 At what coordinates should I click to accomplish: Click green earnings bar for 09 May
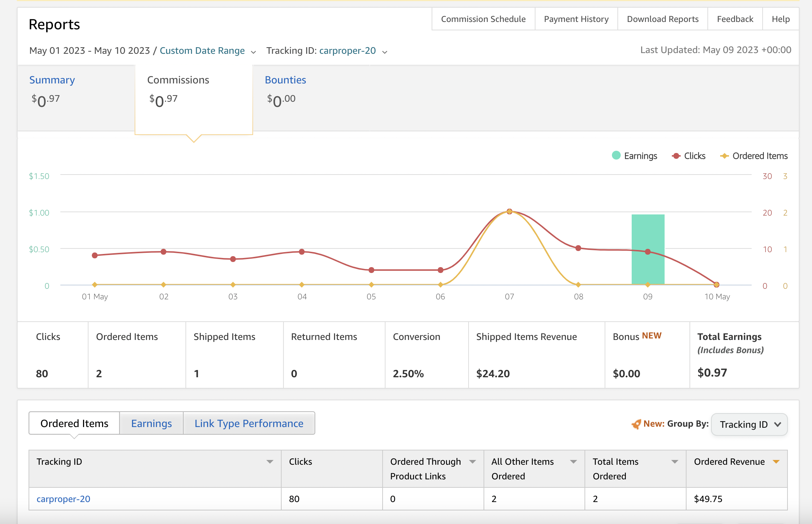click(x=648, y=249)
